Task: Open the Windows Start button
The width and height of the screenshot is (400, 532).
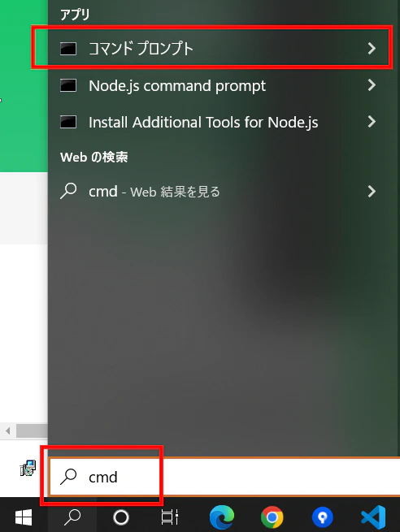Action: click(24, 517)
